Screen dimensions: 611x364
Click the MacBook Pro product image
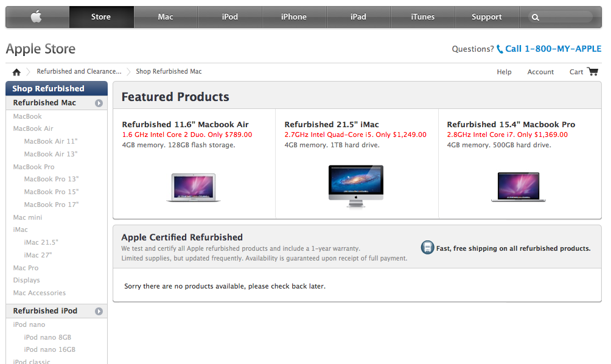click(x=518, y=187)
